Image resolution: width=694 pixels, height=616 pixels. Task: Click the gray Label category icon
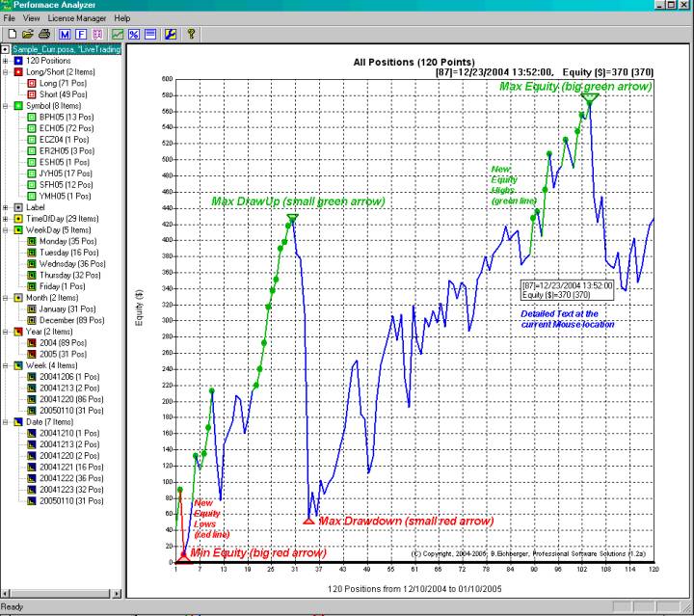click(18, 207)
